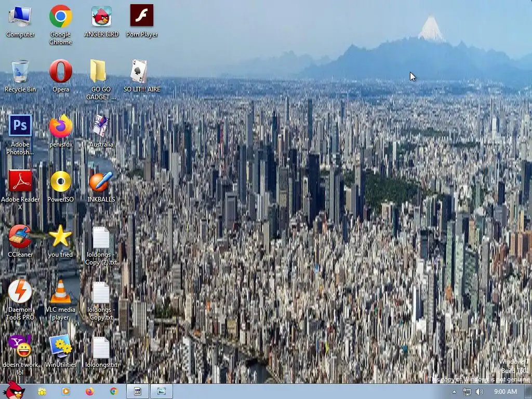Image resolution: width=532 pixels, height=399 pixels.
Task: Select the loldongs.txt file
Action: point(101,351)
